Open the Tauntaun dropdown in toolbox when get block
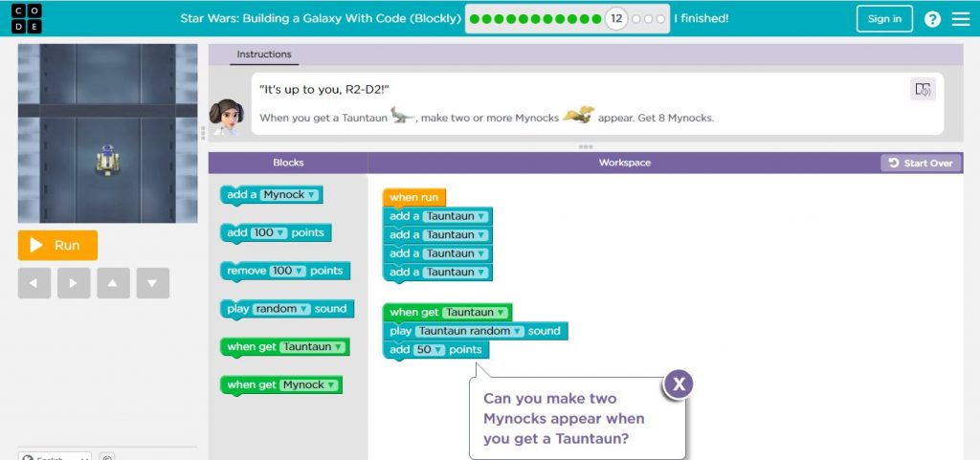The width and height of the screenshot is (980, 460). [313, 347]
